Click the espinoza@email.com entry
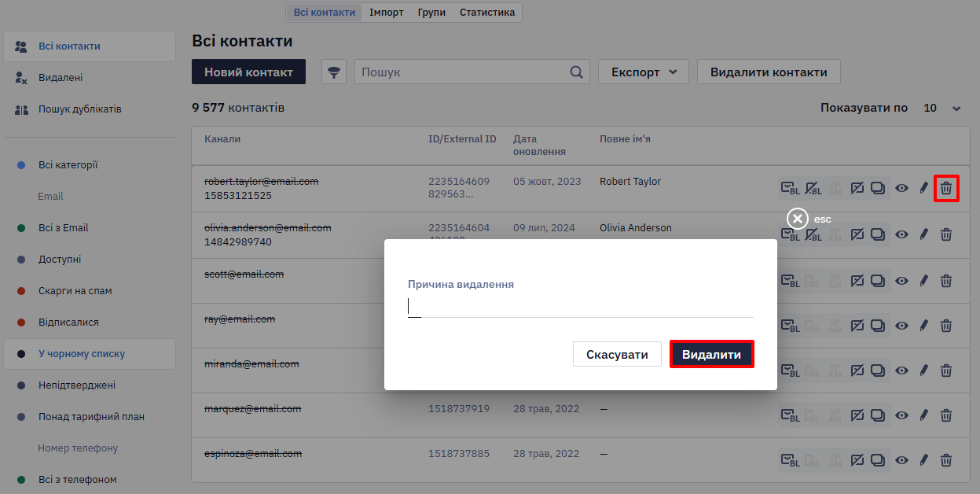The width and height of the screenshot is (980, 494). point(253,454)
